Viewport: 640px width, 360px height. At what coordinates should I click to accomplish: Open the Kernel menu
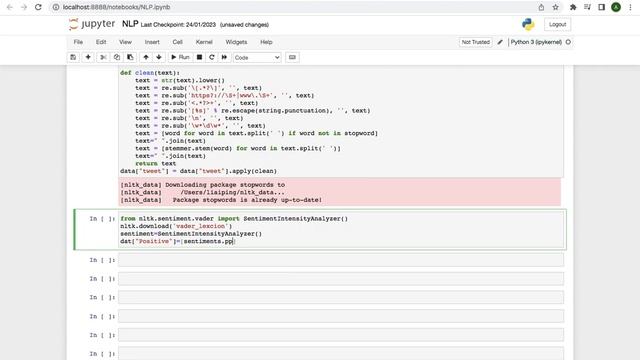204,42
